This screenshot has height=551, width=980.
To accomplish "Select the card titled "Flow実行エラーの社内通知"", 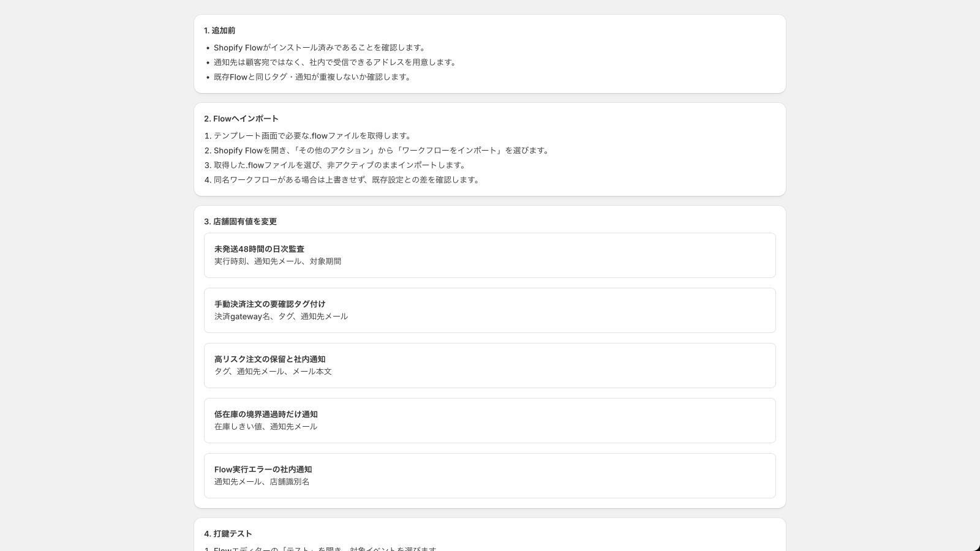I will pos(490,476).
